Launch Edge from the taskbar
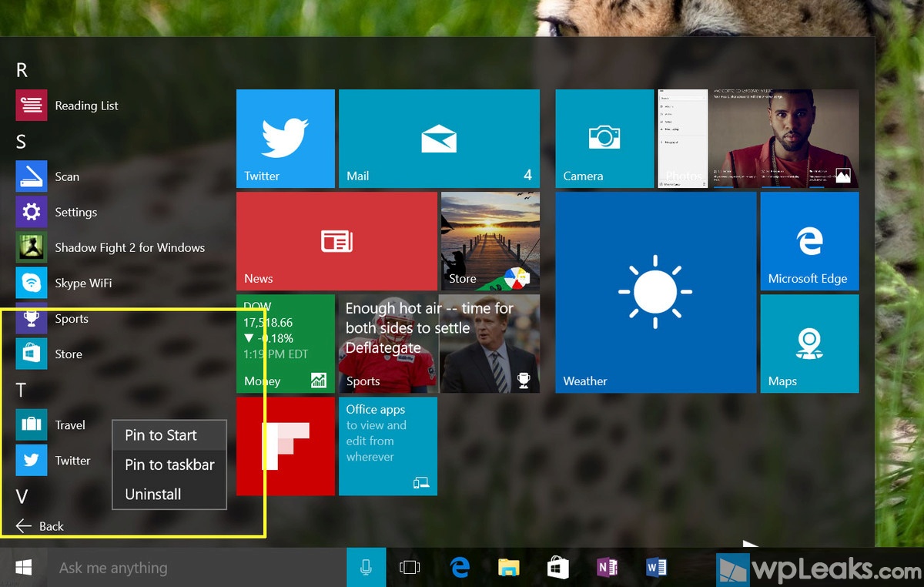This screenshot has width=924, height=587. (460, 568)
